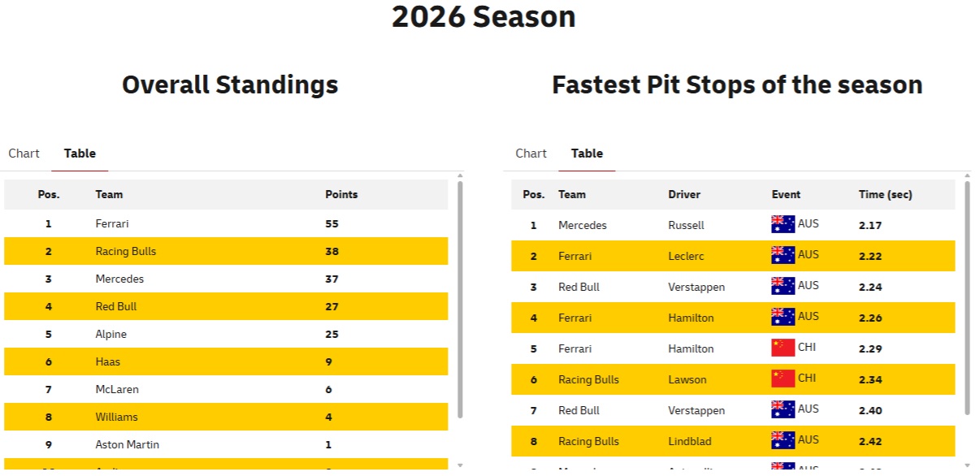Click Driver column header in pit stops table
The height and width of the screenshot is (476, 980).
point(684,195)
